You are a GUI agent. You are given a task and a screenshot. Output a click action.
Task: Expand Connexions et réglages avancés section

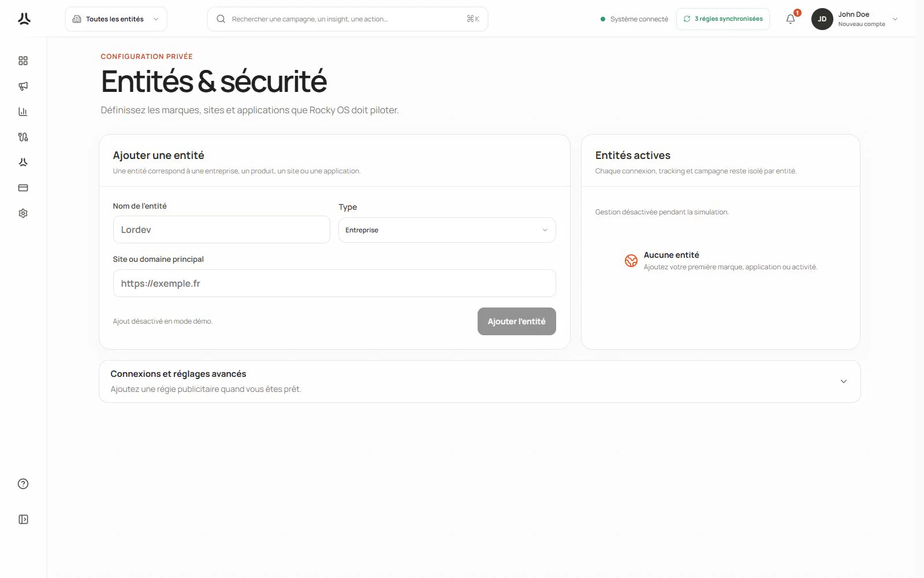tap(480, 381)
